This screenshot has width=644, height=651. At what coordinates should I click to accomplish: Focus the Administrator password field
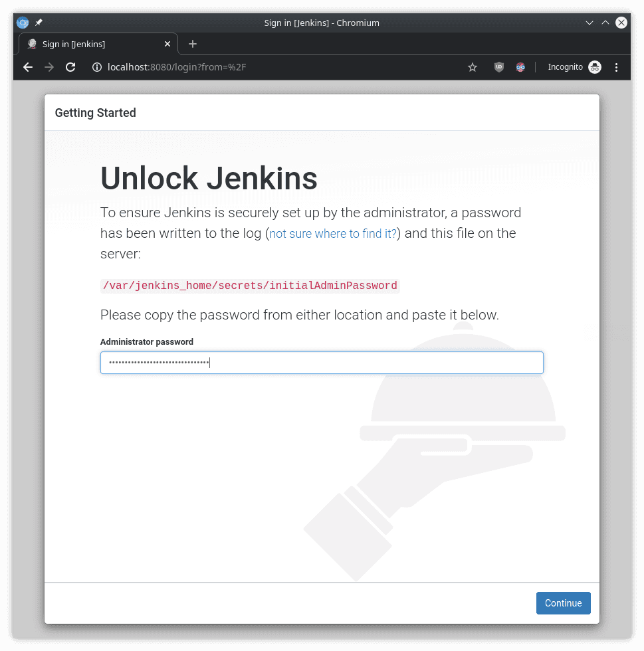(322, 363)
